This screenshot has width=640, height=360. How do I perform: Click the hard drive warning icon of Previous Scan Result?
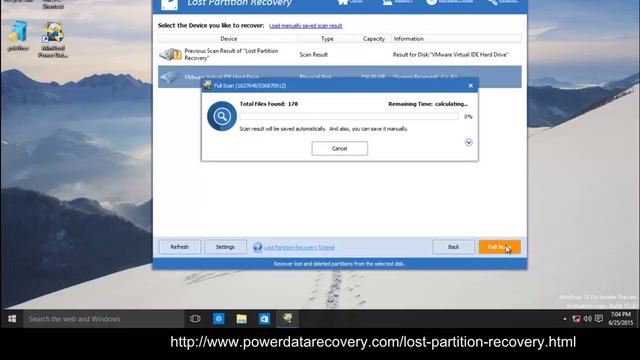pos(171,54)
